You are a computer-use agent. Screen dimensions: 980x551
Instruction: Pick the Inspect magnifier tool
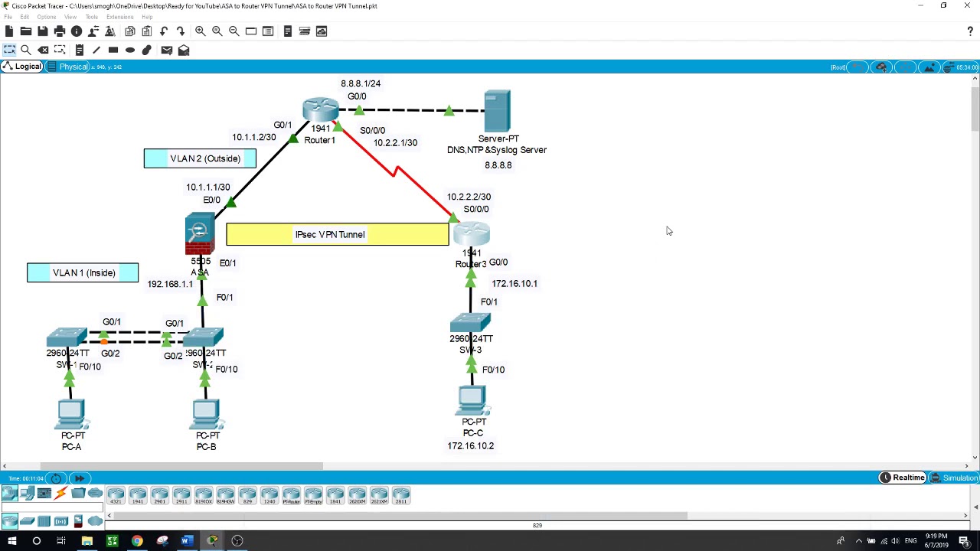click(25, 50)
